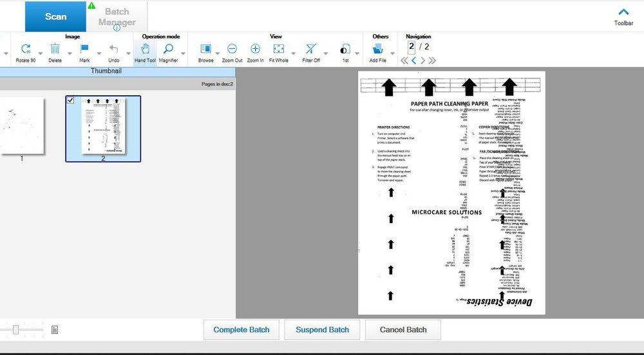Expand Fit Whole dropdown arrow
Screen dimensions: 644x355
coord(293,54)
